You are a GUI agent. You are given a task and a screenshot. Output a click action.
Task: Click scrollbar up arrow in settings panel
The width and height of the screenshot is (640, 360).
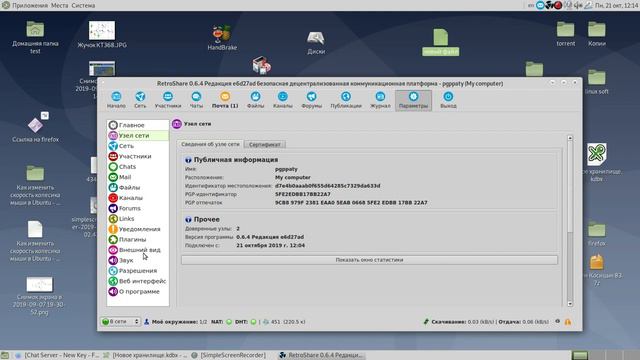click(x=570, y=138)
